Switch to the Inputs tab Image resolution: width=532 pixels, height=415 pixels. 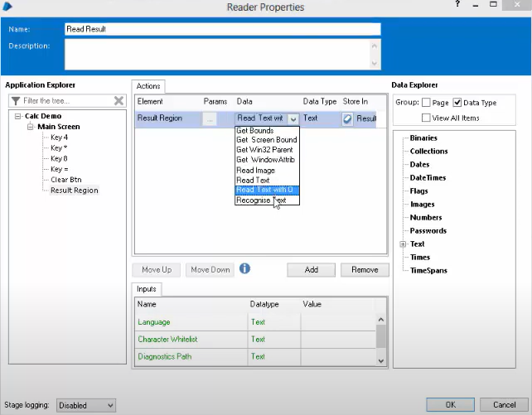click(x=148, y=289)
